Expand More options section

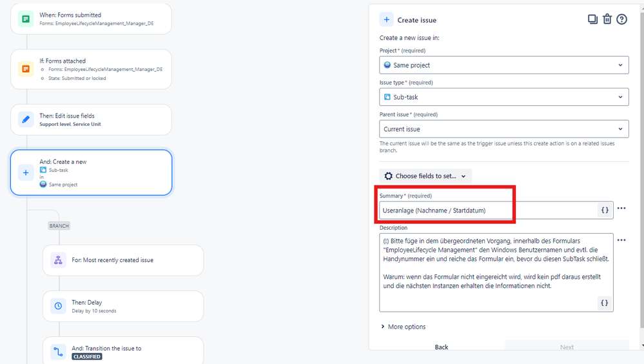click(x=404, y=327)
